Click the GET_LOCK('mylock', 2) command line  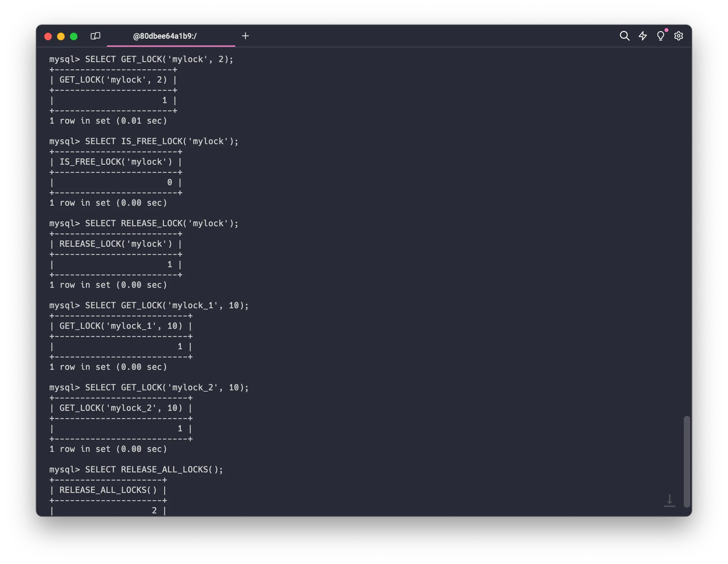pos(141,59)
